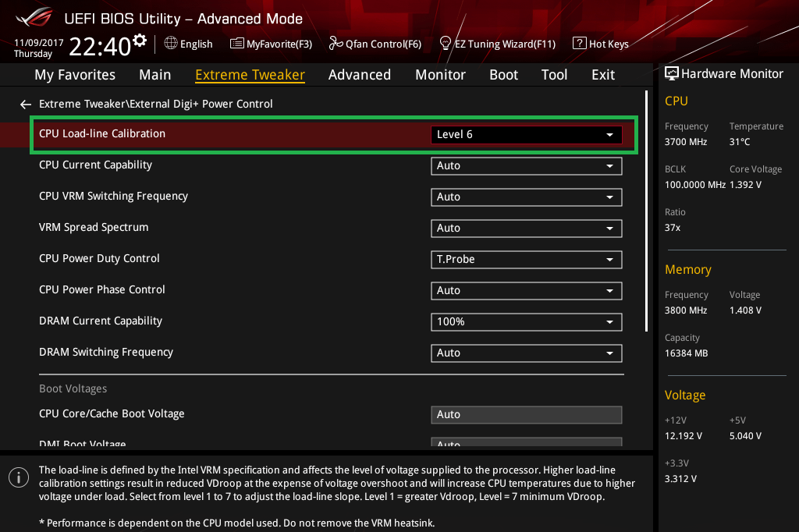Click the Core Voltage value 1.392 V
Screen dimensions: 799x532
coord(745,185)
